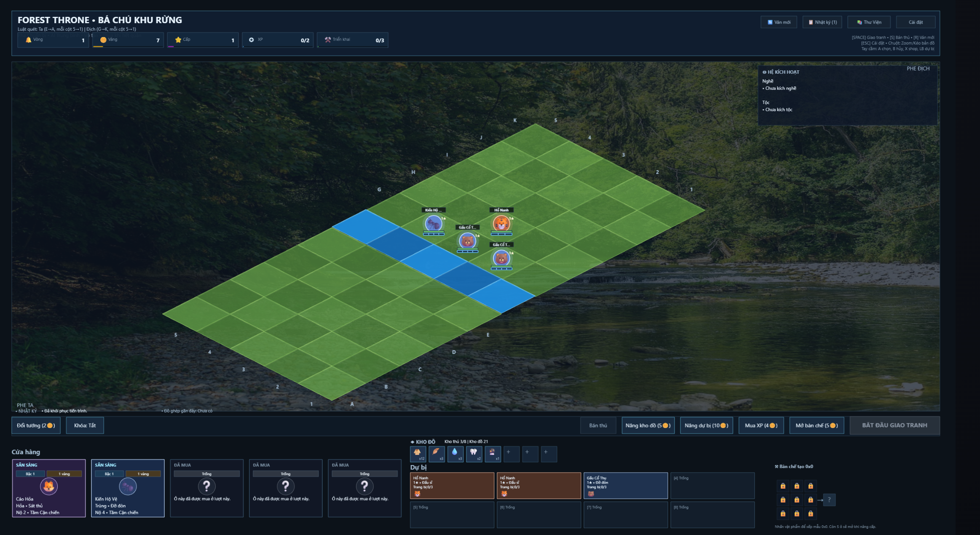The width and height of the screenshot is (980, 535).
Task: Buy Cáo Hỏa card in shop
Action: click(x=49, y=488)
